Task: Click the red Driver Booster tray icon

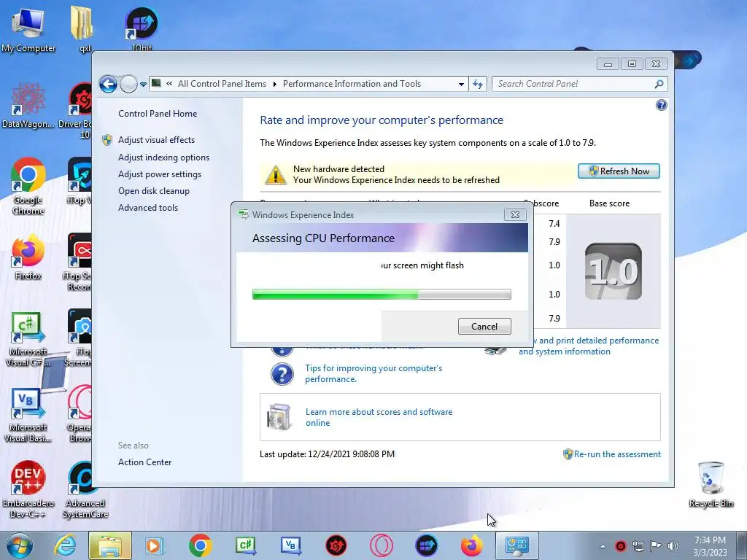Action: (x=620, y=546)
